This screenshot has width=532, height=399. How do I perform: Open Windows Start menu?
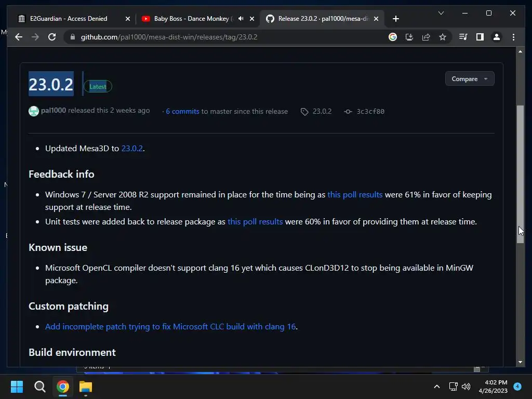click(x=17, y=387)
